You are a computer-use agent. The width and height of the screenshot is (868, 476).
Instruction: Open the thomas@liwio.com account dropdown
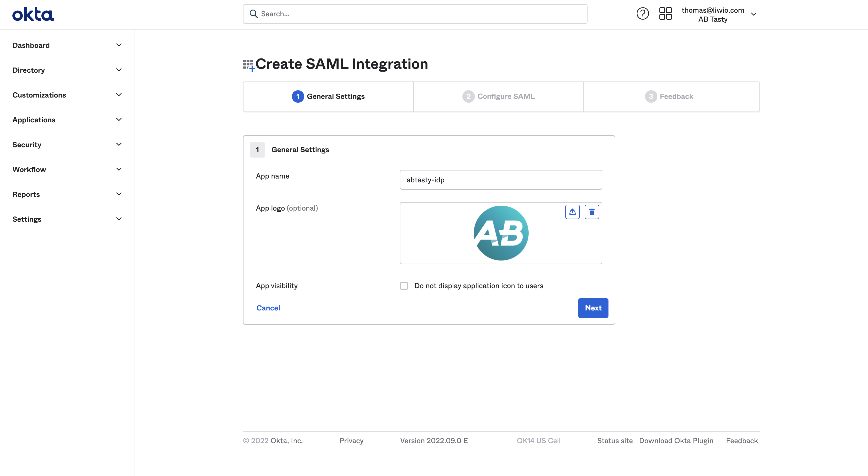[x=719, y=14]
